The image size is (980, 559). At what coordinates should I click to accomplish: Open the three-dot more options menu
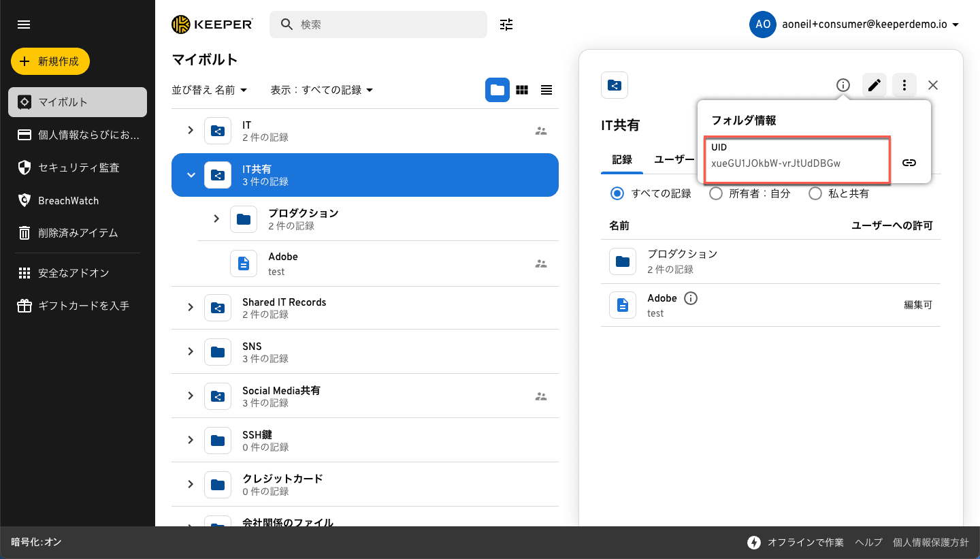(904, 85)
